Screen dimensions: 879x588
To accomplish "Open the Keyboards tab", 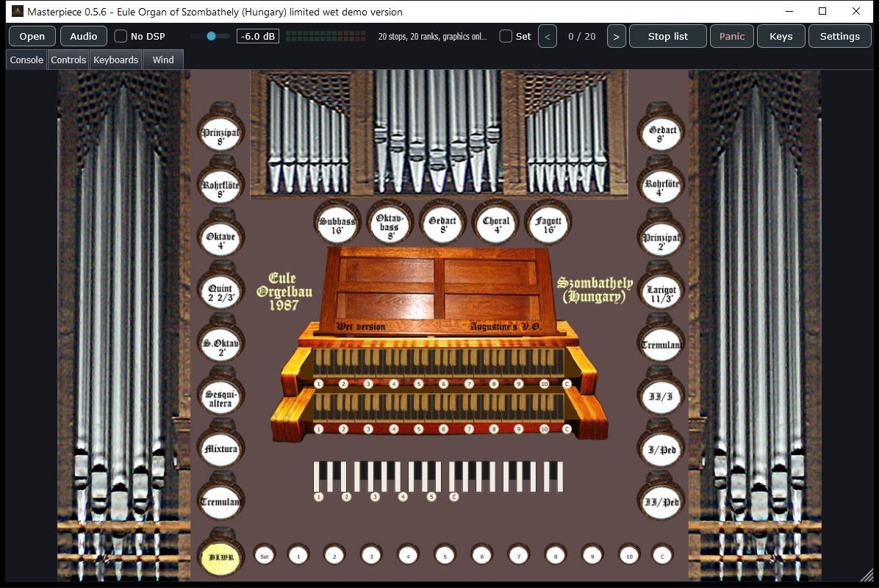I will pos(115,60).
